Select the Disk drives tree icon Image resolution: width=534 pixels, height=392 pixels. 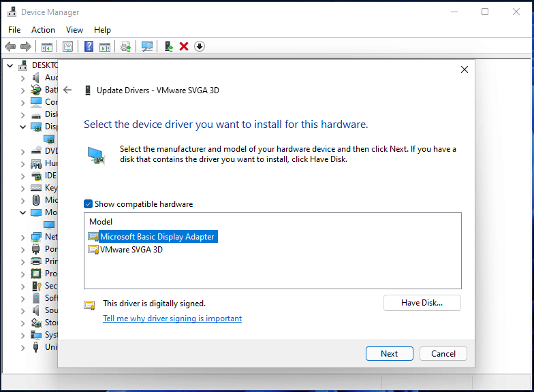35,114
